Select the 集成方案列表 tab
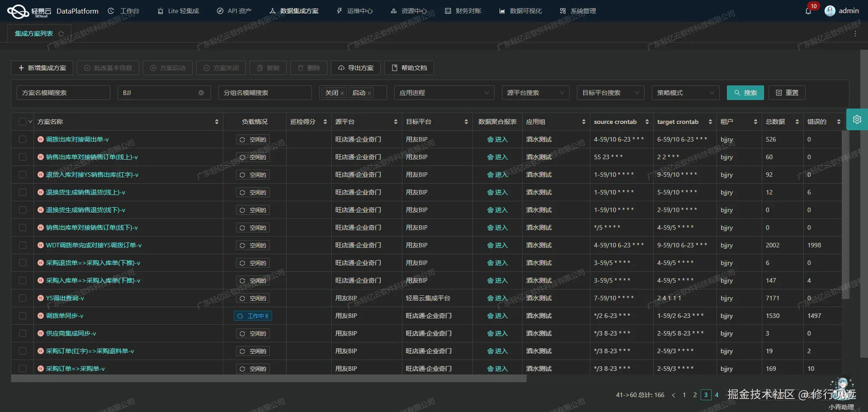868x412 pixels. pyautogui.click(x=34, y=33)
